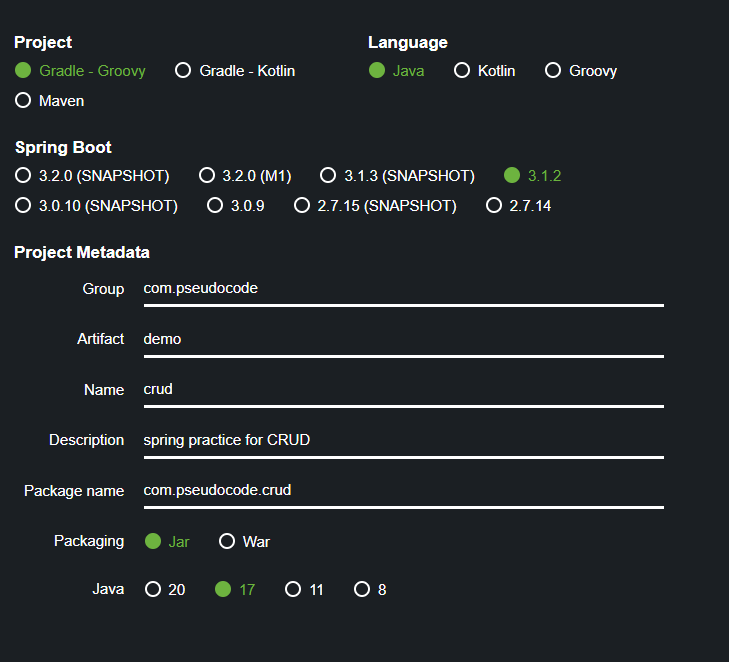Select the Gradle - Groovy project option
The height and width of the screenshot is (662, 729).
(80, 71)
